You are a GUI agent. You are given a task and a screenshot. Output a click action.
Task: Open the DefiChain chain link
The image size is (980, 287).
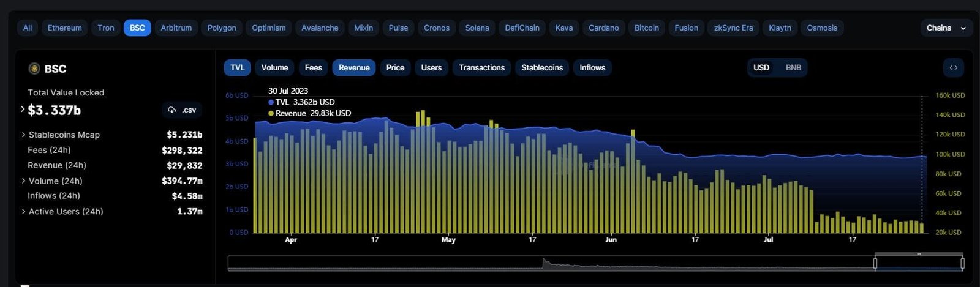[x=522, y=28]
